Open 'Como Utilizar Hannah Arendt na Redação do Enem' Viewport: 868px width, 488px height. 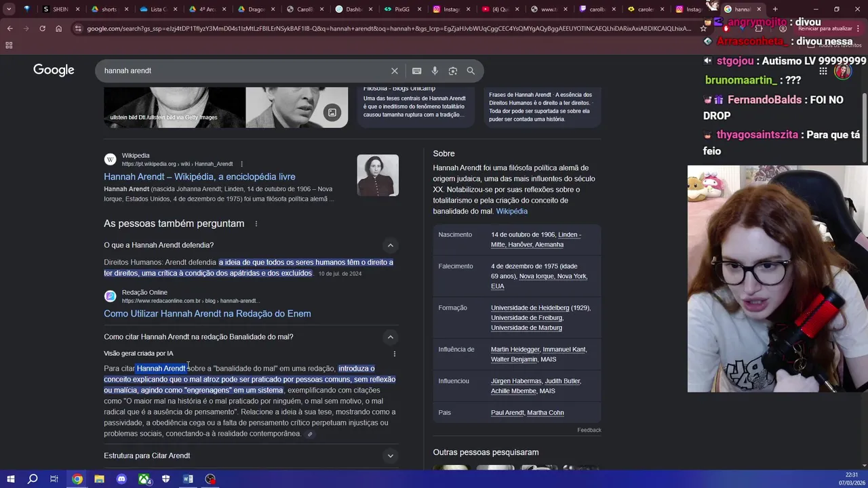pyautogui.click(x=208, y=314)
